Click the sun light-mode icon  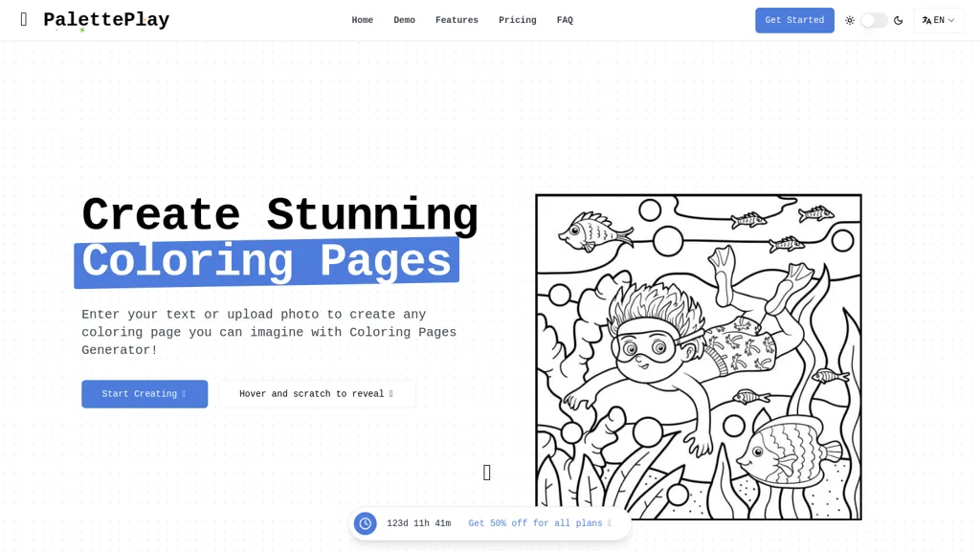click(x=850, y=20)
